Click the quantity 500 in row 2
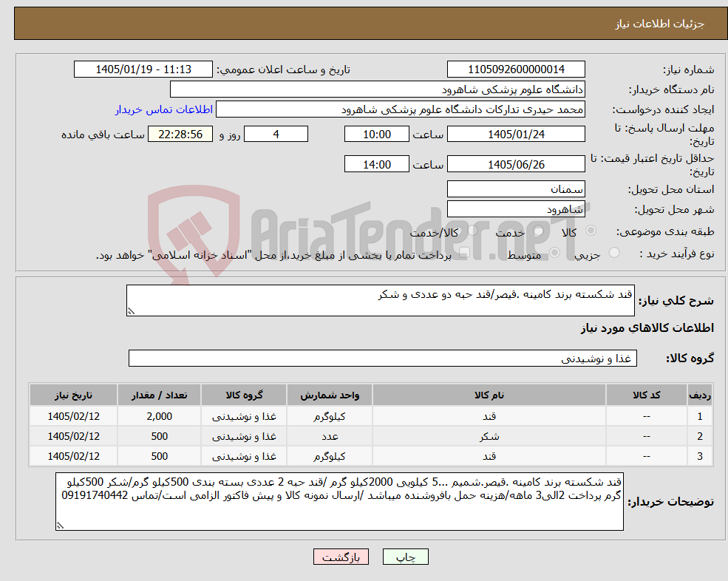This screenshot has height=581, width=728. click(159, 436)
